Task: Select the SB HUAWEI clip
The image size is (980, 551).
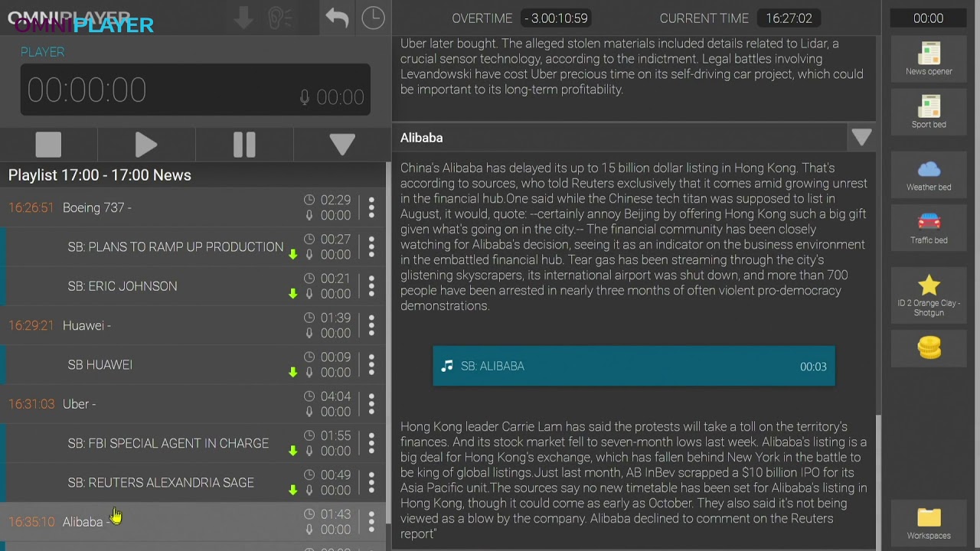Action: pyautogui.click(x=193, y=364)
